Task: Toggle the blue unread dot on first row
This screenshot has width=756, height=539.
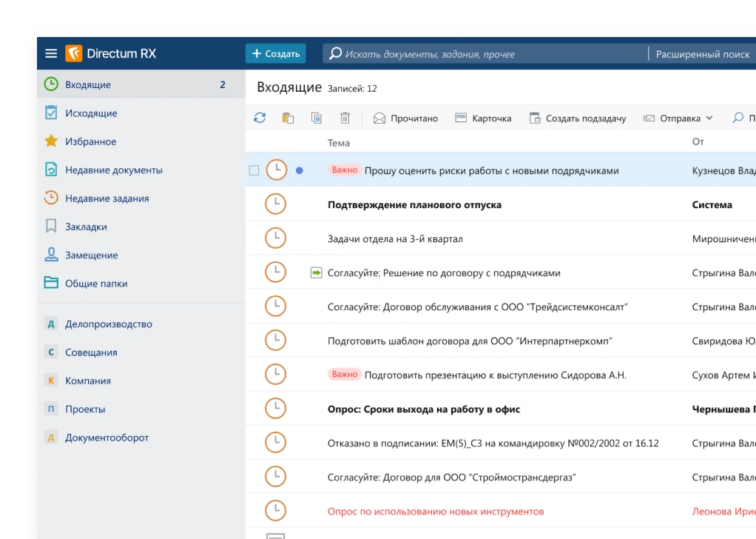Action: tap(300, 170)
